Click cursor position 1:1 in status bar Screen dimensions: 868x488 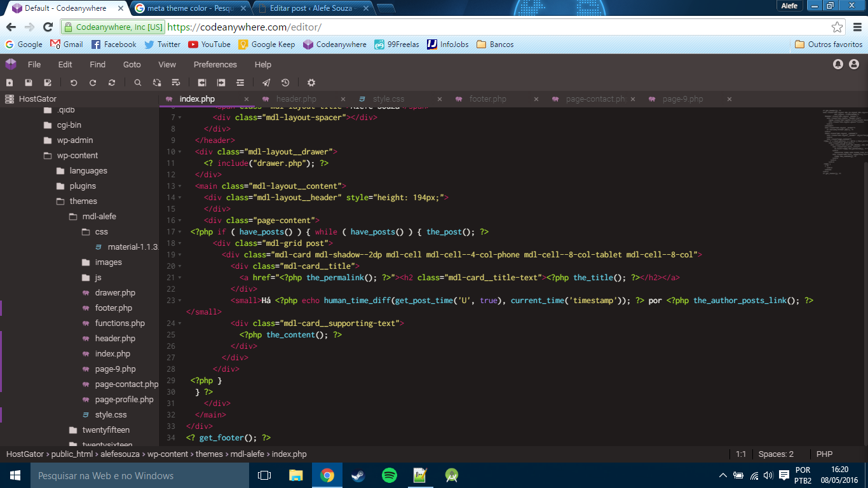[x=741, y=454]
